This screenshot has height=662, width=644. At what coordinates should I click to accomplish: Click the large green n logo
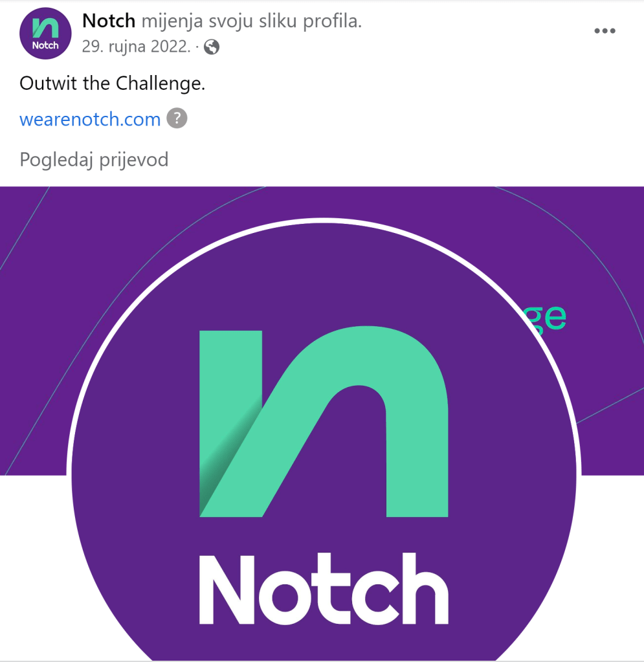click(324, 421)
